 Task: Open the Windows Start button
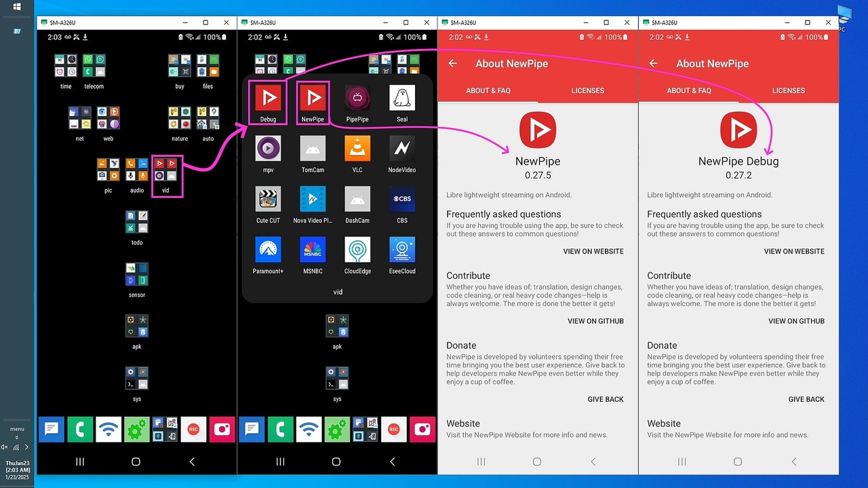click(x=16, y=7)
